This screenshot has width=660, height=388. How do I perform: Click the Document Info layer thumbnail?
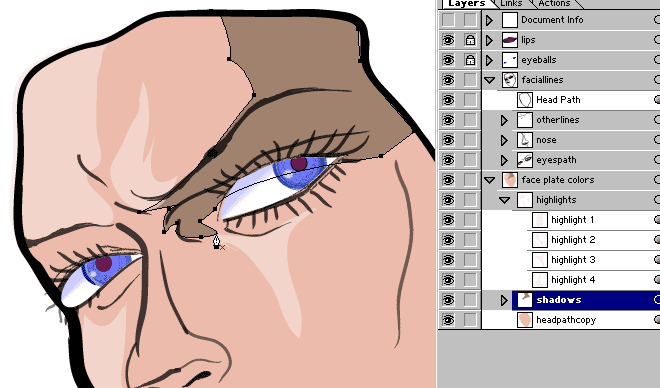(510, 20)
